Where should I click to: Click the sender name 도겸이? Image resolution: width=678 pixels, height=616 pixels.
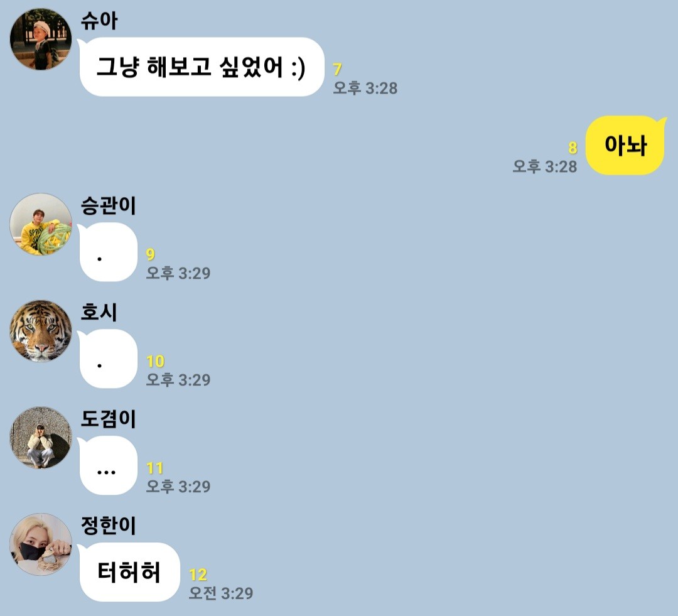coord(108,419)
